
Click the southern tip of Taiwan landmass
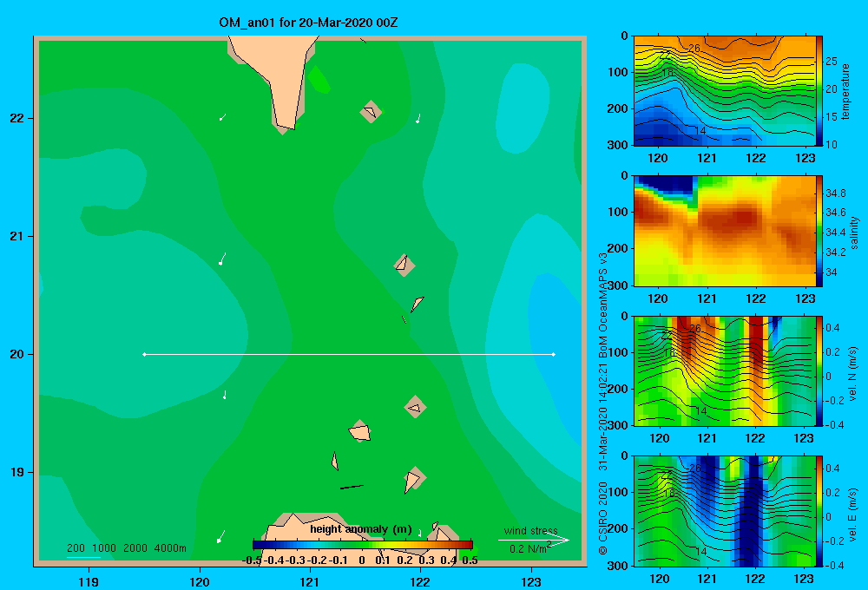(286, 125)
